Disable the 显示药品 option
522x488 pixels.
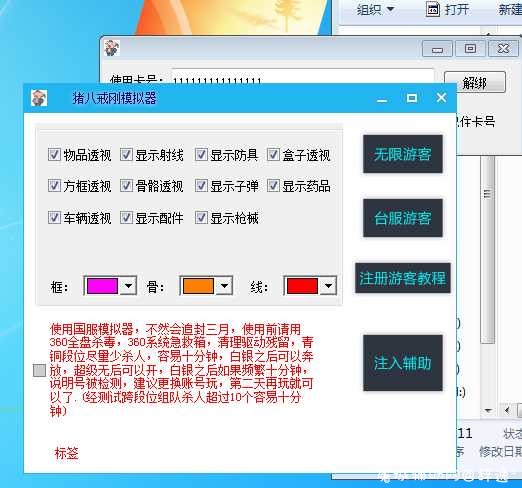click(273, 185)
